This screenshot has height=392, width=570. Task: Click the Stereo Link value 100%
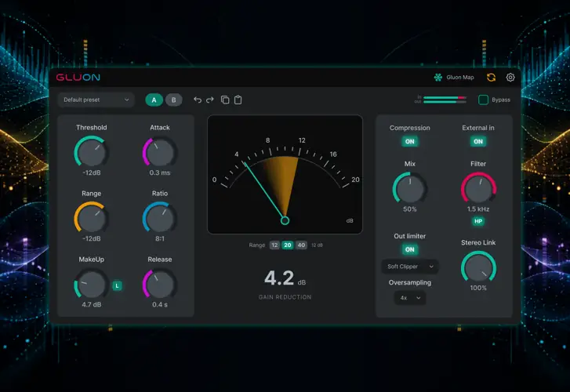pos(478,288)
